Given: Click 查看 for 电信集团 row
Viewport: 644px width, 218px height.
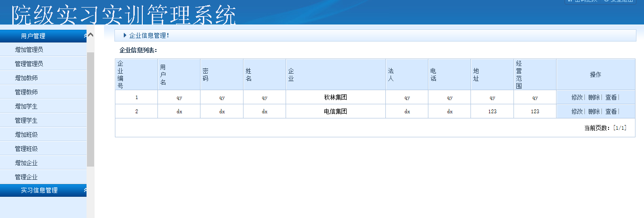Looking at the screenshot, I should pyautogui.click(x=611, y=111).
